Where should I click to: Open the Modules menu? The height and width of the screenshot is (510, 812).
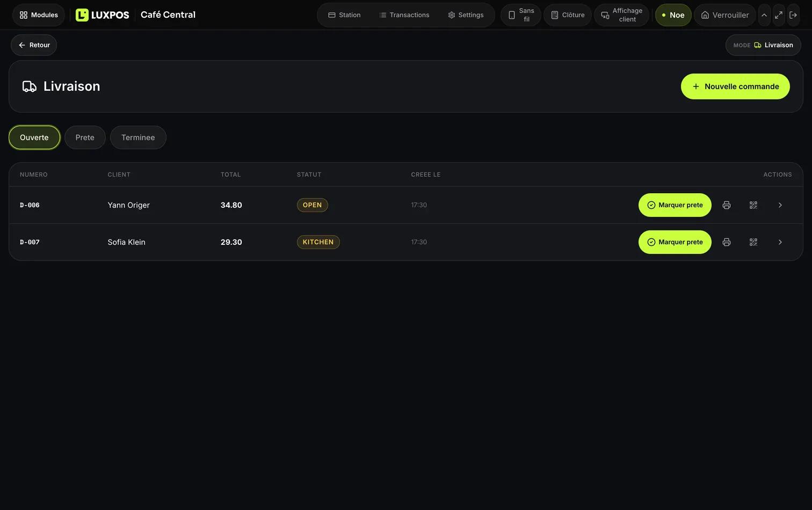coord(39,15)
